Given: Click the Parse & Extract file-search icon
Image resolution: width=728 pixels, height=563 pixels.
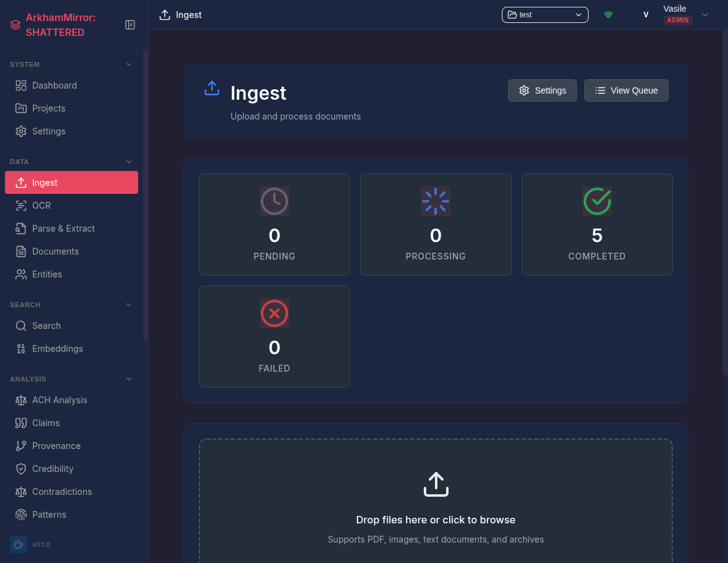Looking at the screenshot, I should pos(21,229).
